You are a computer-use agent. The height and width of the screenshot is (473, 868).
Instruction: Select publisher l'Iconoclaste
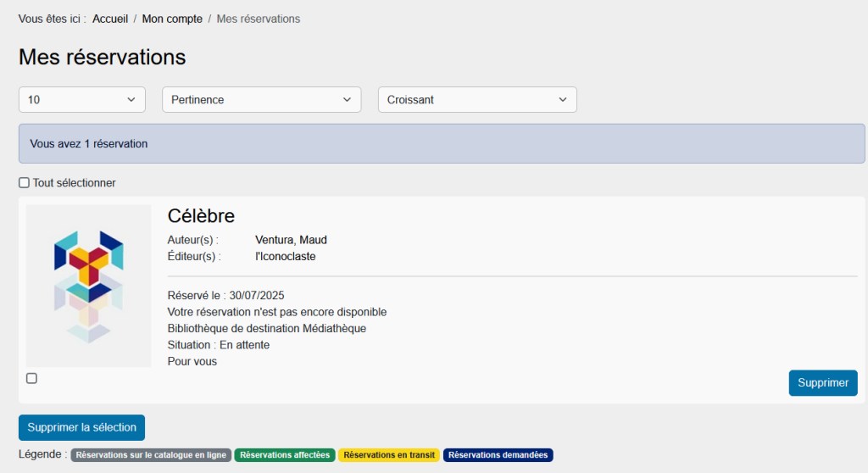point(285,256)
